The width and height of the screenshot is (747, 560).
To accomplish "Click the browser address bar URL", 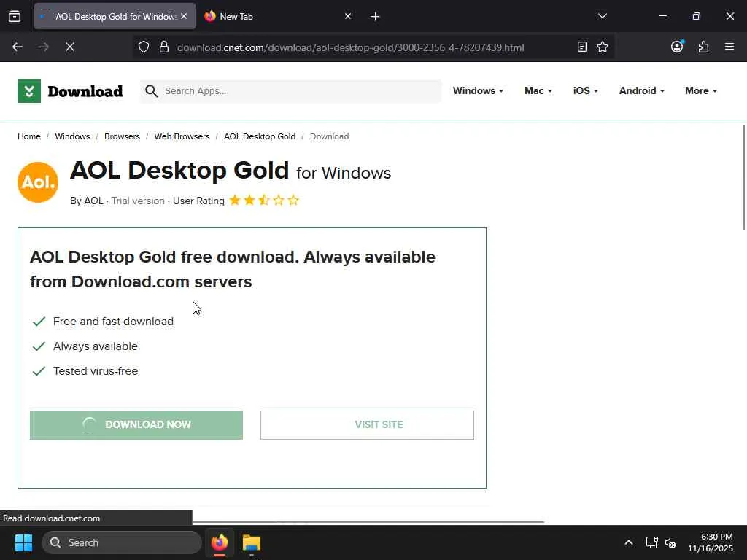I will point(350,47).
